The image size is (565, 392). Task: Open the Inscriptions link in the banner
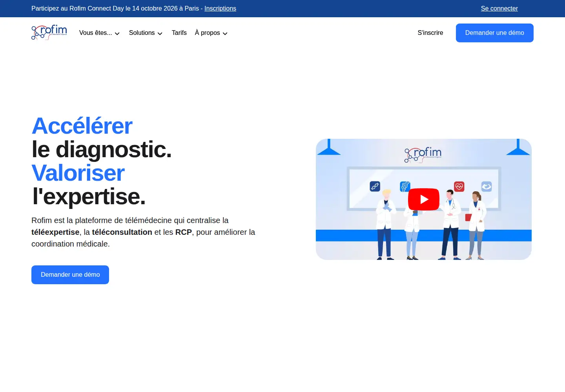point(220,9)
